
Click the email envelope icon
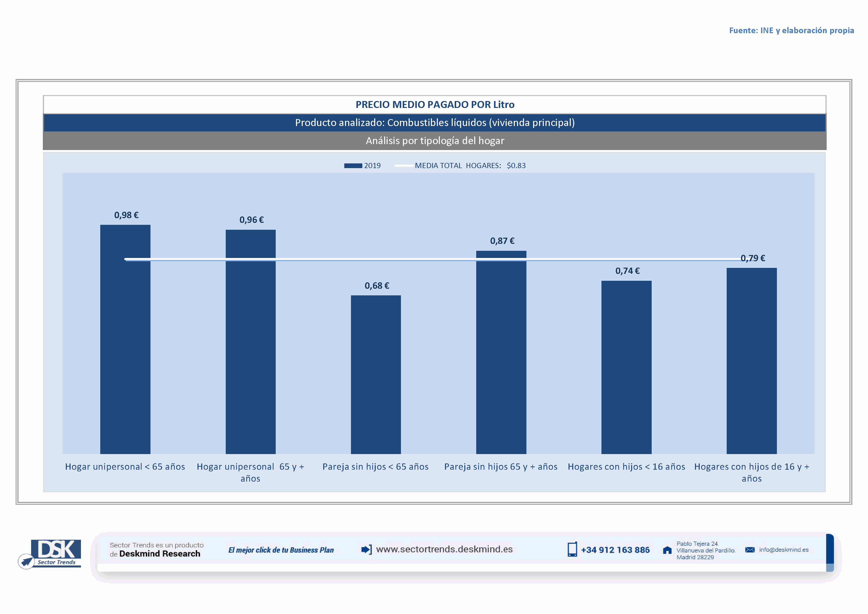point(750,550)
